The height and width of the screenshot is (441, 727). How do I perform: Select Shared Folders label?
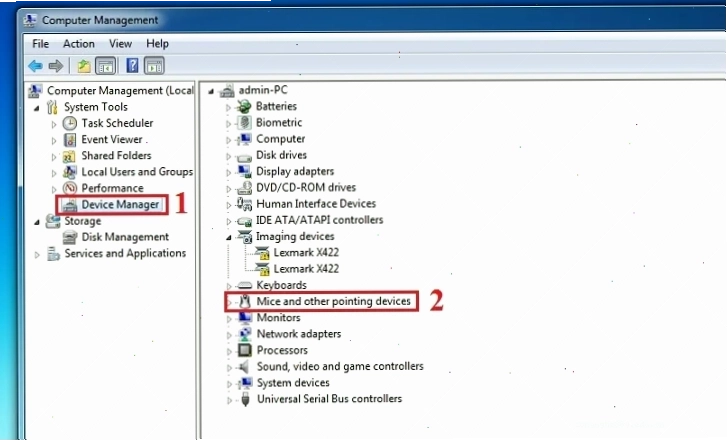[116, 155]
